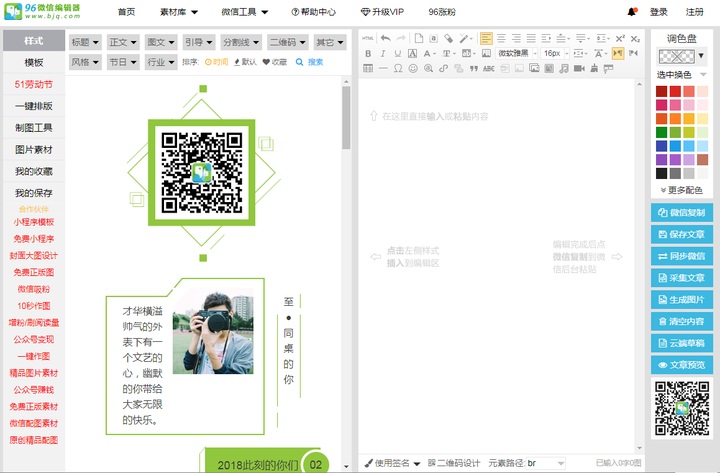The width and height of the screenshot is (720, 473).
Task: Open the smiley emoticon picker
Action: pos(413,68)
